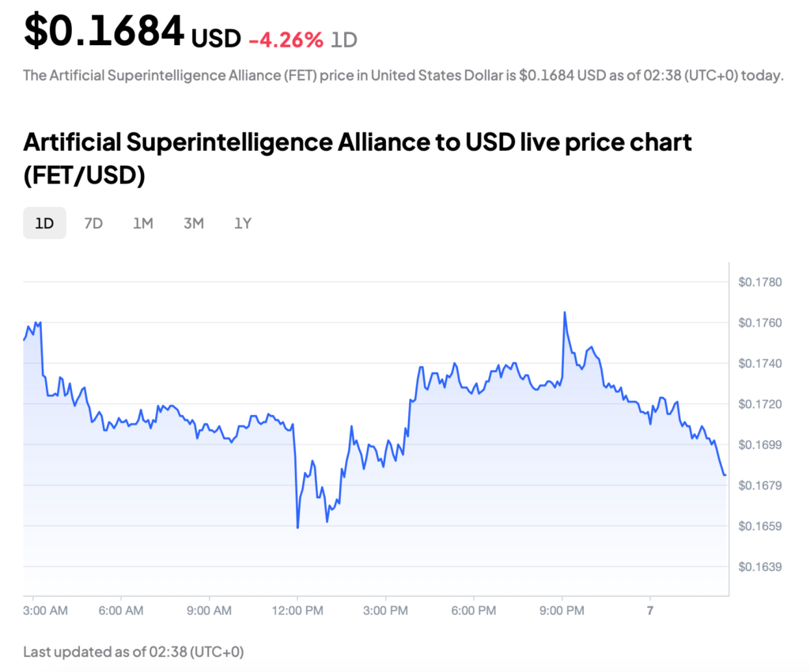This screenshot has width=810, height=672.
Task: Click the last data point on chart line
Action: (725, 475)
